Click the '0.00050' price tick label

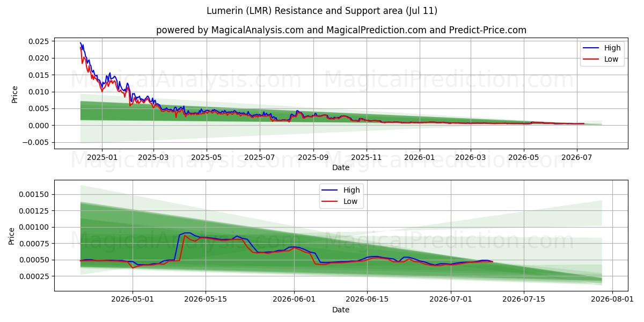35,260
